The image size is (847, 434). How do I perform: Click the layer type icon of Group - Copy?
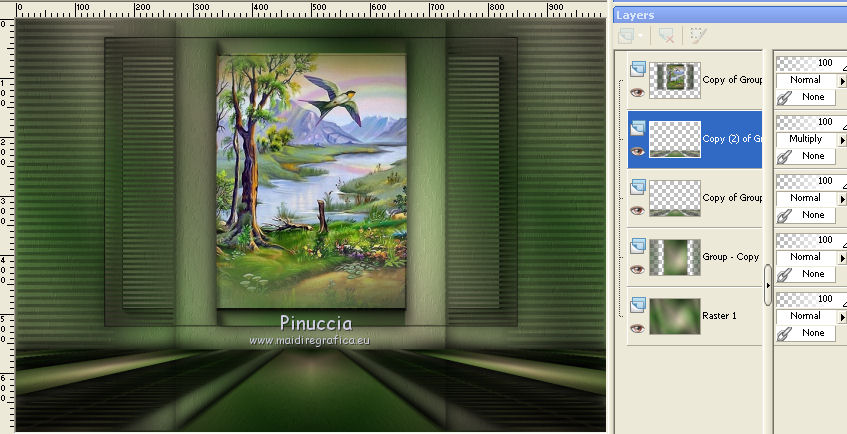click(638, 246)
